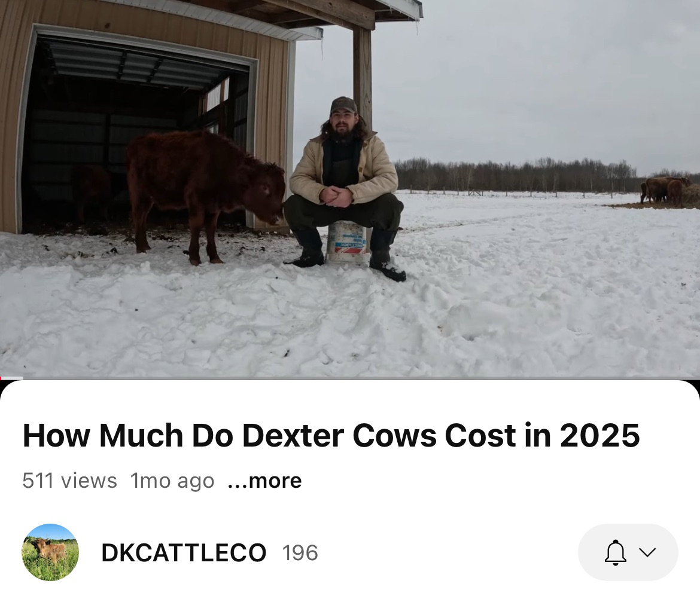Open the DKCATTLECO channel name link

[x=184, y=553]
